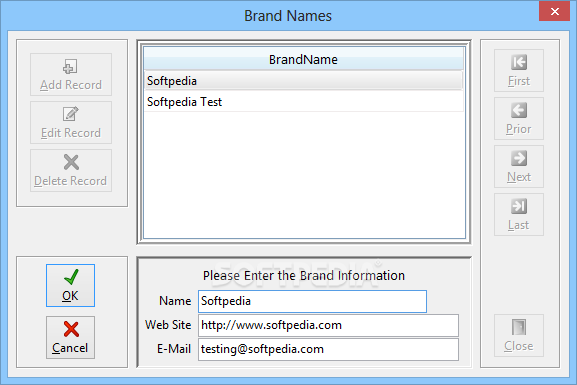The image size is (577, 385).
Task: Confirm with the OK button
Action: click(70, 285)
